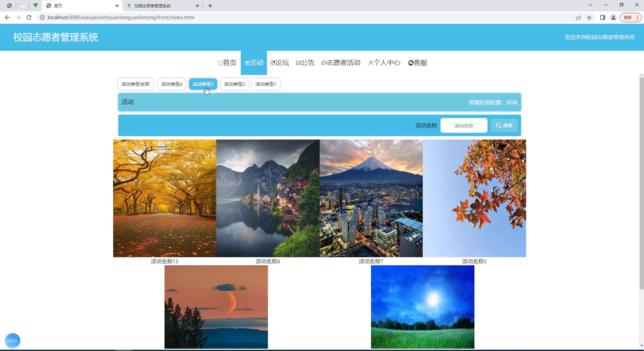Click the 校园志愿者管理系统 site title
The height and width of the screenshot is (351, 644).
coord(56,37)
